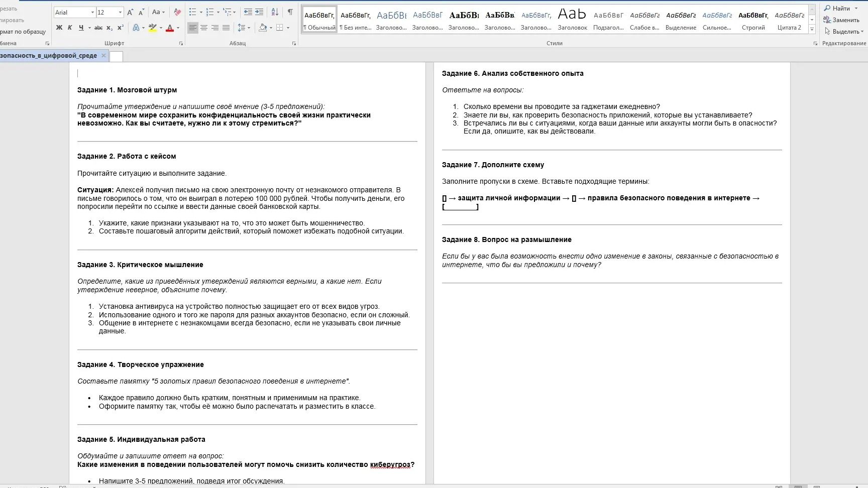The image size is (868, 488).
Task: Open the font name dropdown showing Arial
Action: (75, 12)
